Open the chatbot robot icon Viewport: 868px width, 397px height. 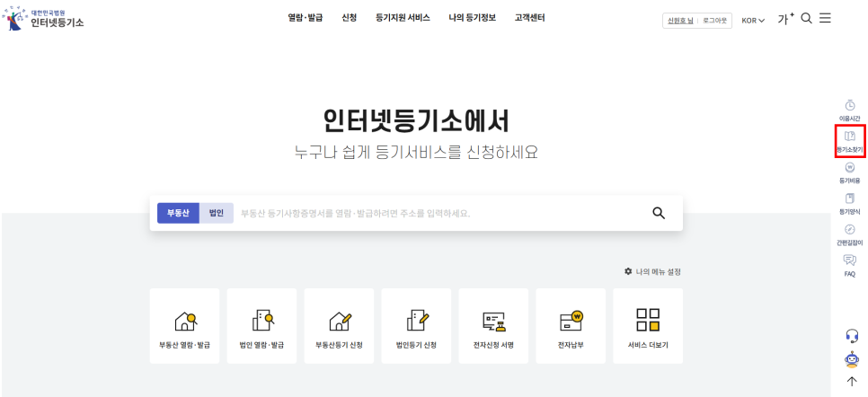852,359
